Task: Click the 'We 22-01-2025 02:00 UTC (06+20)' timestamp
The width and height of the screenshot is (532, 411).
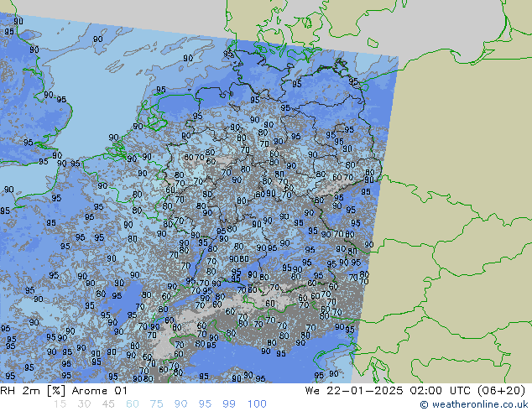Action: [x=415, y=391]
